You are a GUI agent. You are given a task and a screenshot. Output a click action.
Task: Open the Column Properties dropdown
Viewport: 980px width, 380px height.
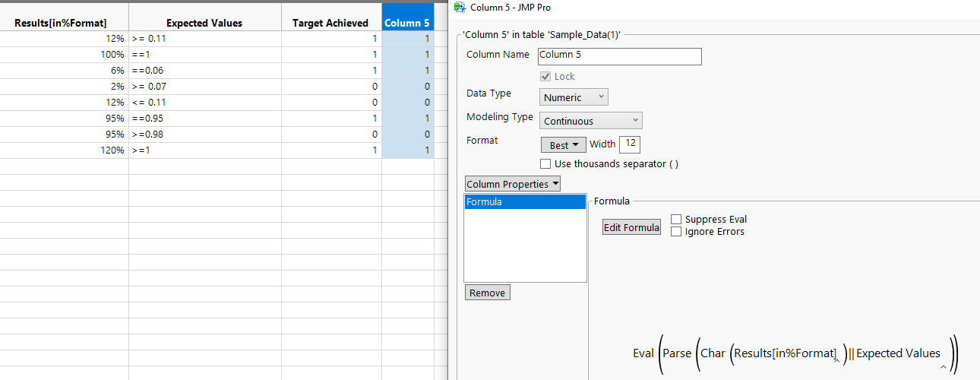pyautogui.click(x=512, y=185)
